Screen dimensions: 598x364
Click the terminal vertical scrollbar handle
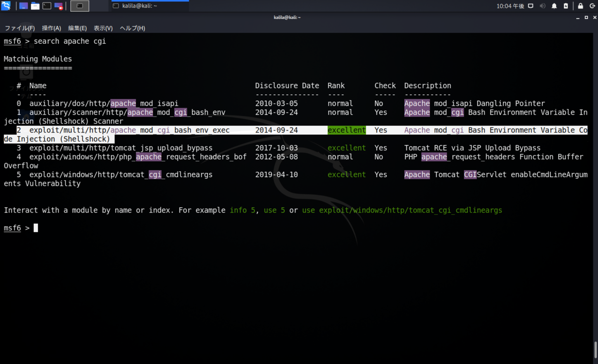596,351
